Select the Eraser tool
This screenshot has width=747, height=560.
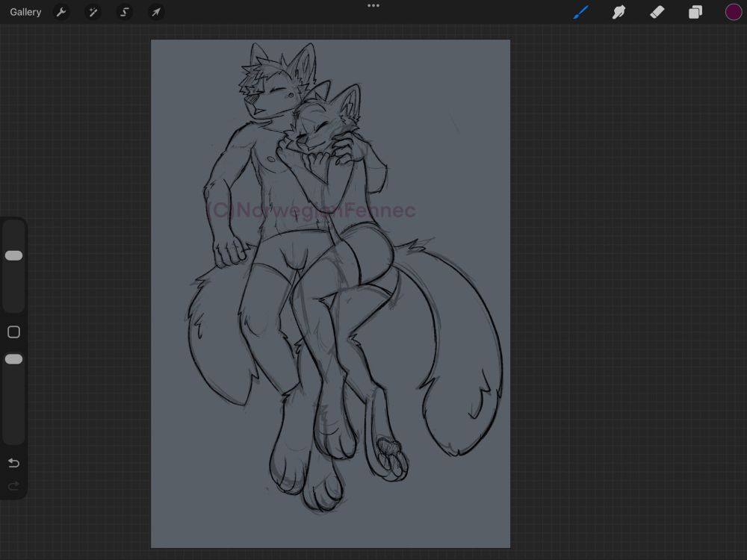pyautogui.click(x=657, y=12)
